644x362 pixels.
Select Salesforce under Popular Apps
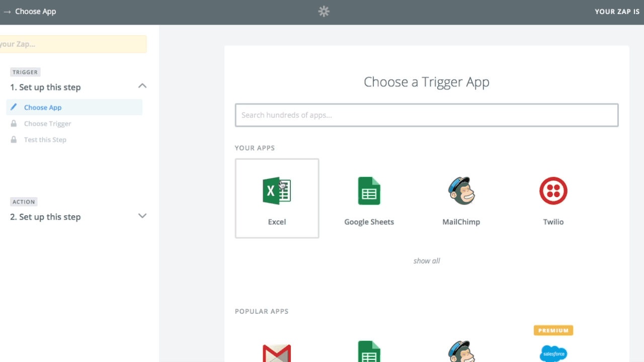(553, 353)
